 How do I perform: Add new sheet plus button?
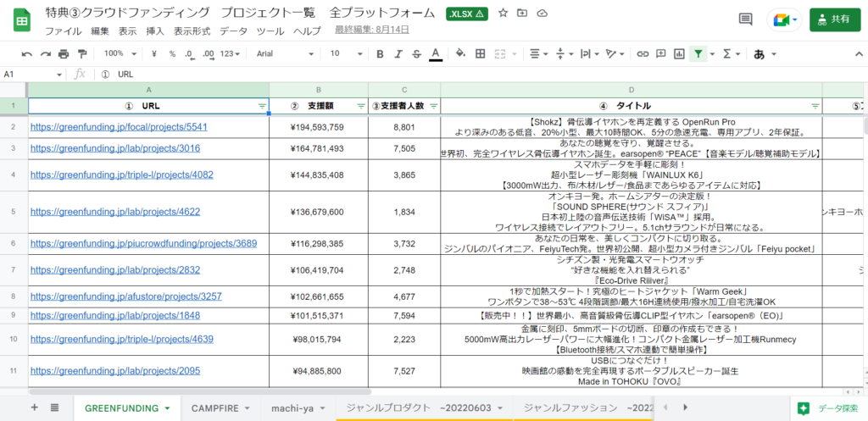[34, 407]
